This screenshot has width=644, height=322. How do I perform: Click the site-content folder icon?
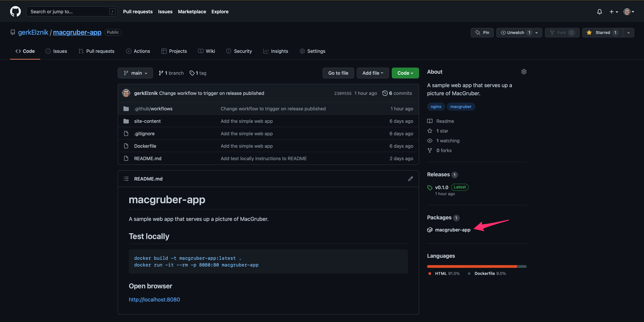[x=126, y=121]
